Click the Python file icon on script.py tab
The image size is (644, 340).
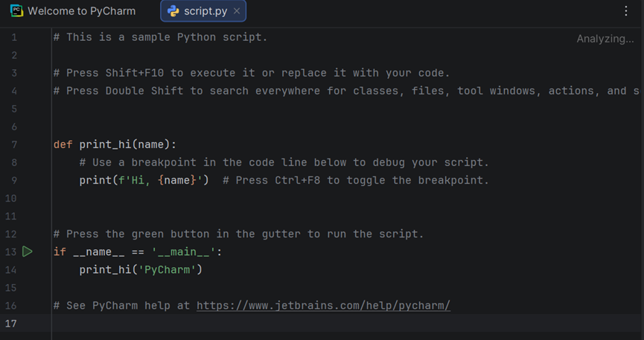click(173, 11)
